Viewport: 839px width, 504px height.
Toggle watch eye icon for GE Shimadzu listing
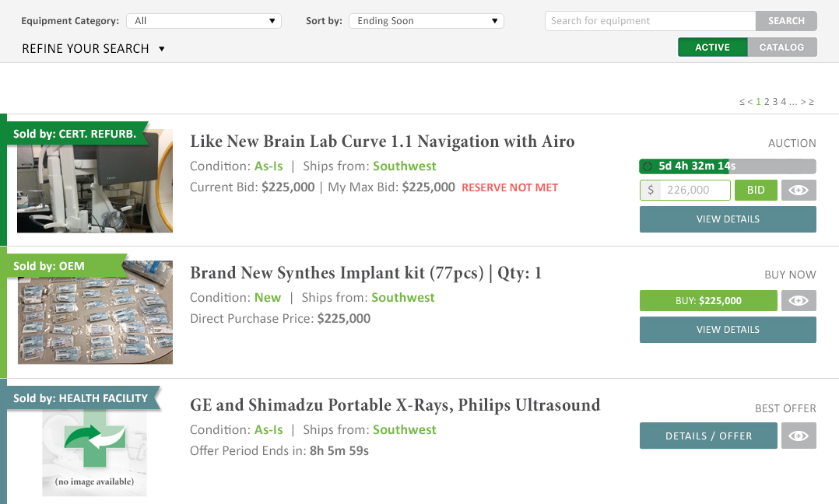coord(799,436)
